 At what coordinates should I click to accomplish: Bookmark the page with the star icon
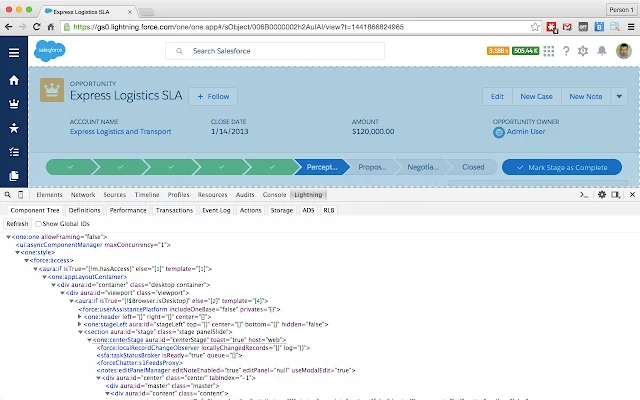point(535,27)
